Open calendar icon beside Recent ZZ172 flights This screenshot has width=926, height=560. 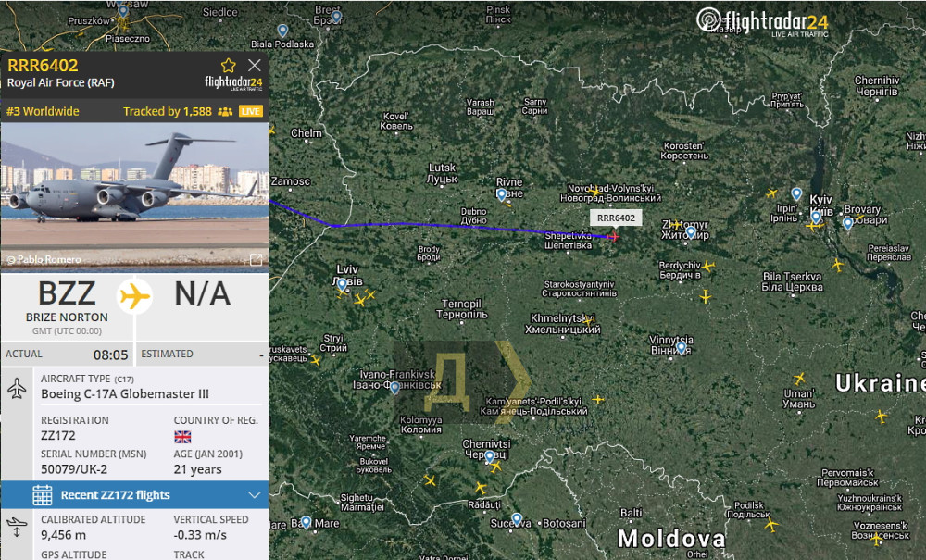pyautogui.click(x=43, y=494)
